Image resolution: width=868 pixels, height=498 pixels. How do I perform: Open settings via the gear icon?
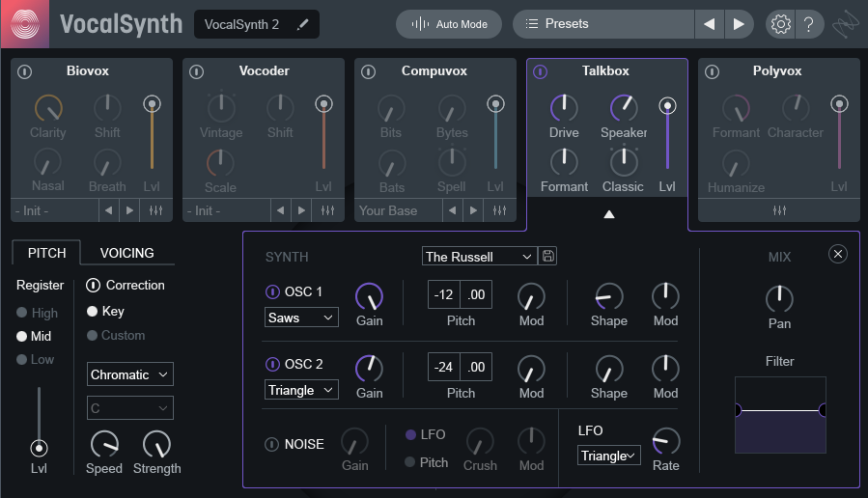coord(780,24)
